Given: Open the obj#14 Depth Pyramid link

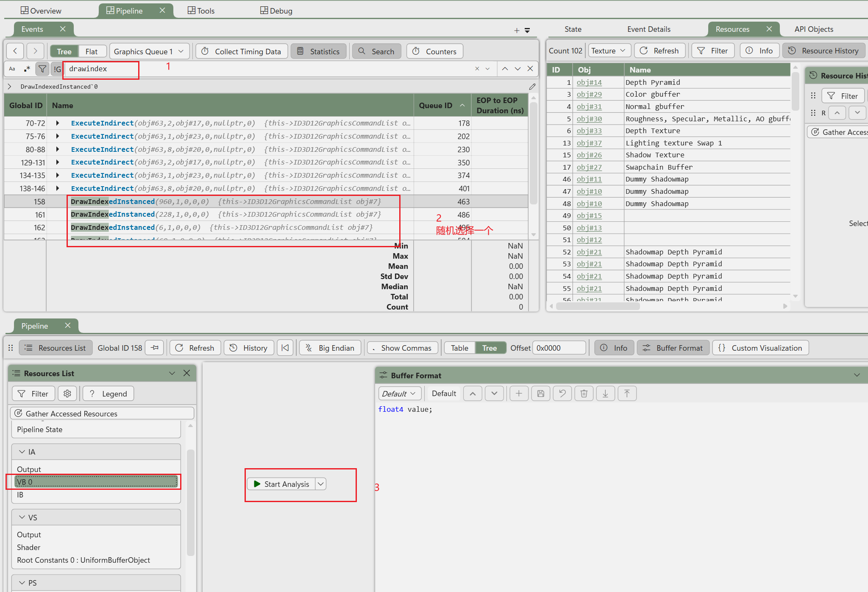Looking at the screenshot, I should (589, 82).
